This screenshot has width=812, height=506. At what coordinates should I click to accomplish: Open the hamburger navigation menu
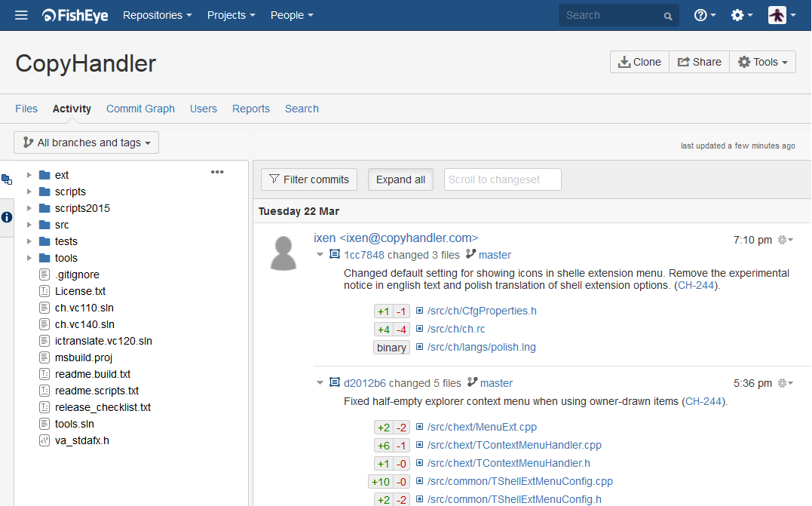[x=21, y=15]
